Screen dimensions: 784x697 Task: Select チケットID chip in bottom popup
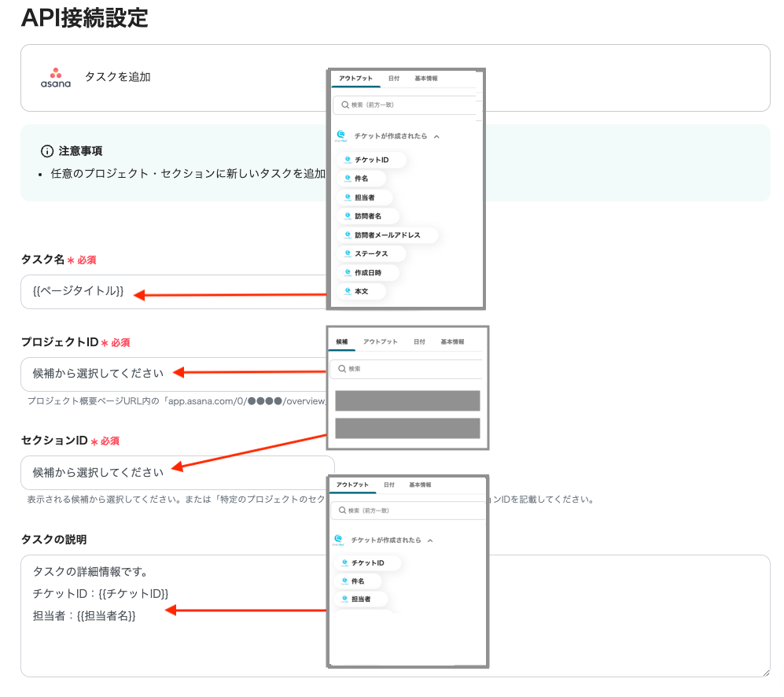pos(367,563)
